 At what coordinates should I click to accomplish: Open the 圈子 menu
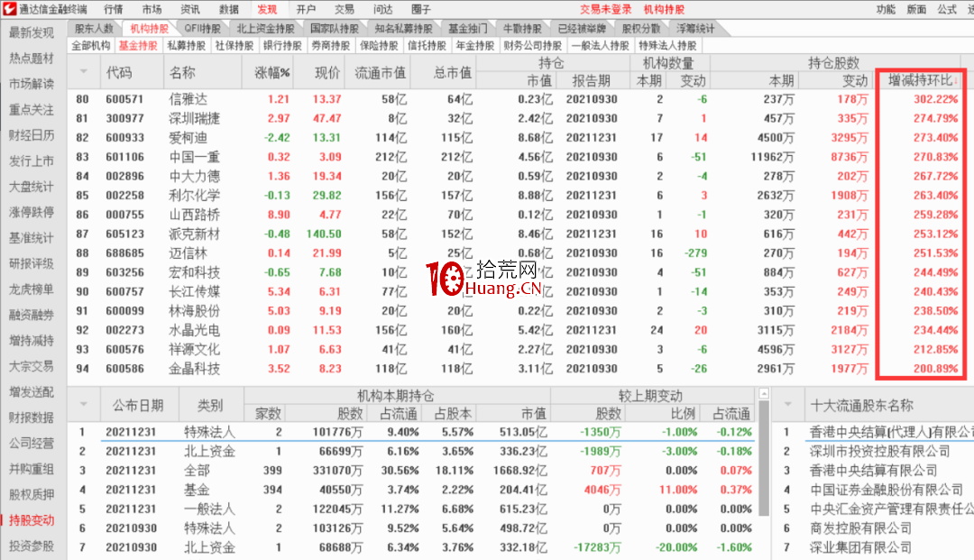pos(421,9)
